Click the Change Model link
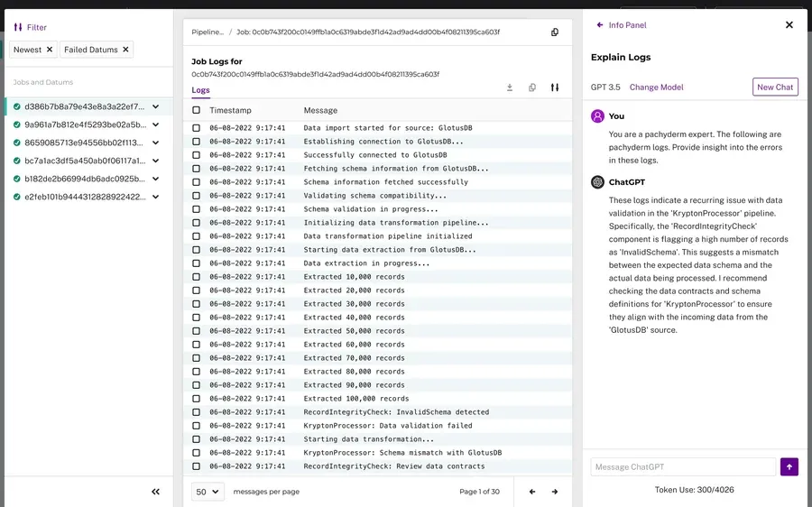The width and height of the screenshot is (812, 507). pos(656,87)
